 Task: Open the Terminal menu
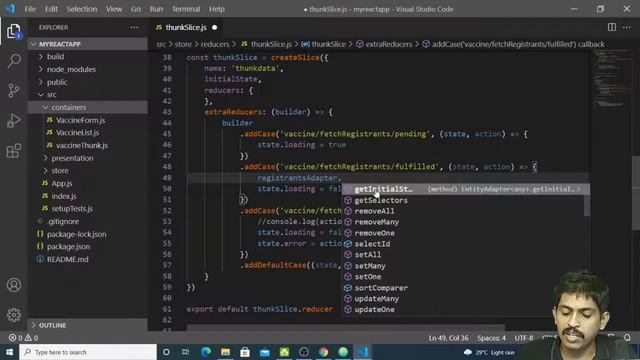click(x=186, y=9)
